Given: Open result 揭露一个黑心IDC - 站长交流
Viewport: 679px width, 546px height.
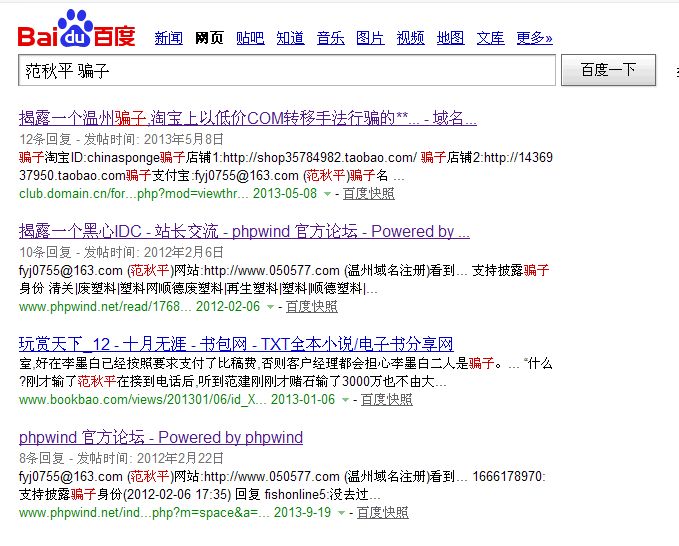Looking at the screenshot, I should point(244,231).
